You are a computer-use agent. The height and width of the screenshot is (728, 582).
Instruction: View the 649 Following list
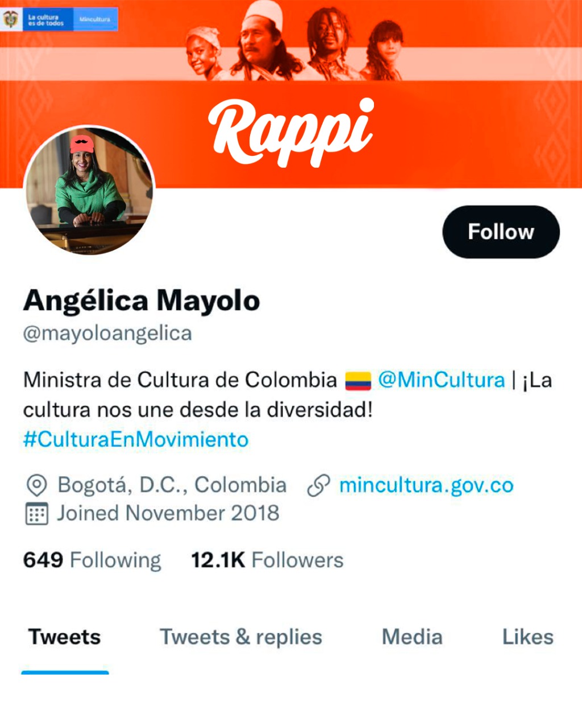pyautogui.click(x=92, y=560)
